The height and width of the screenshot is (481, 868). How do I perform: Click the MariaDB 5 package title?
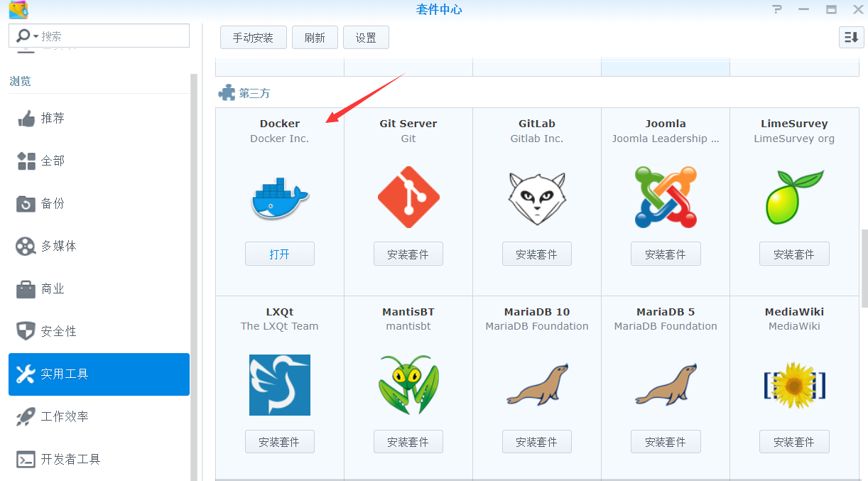click(x=666, y=312)
